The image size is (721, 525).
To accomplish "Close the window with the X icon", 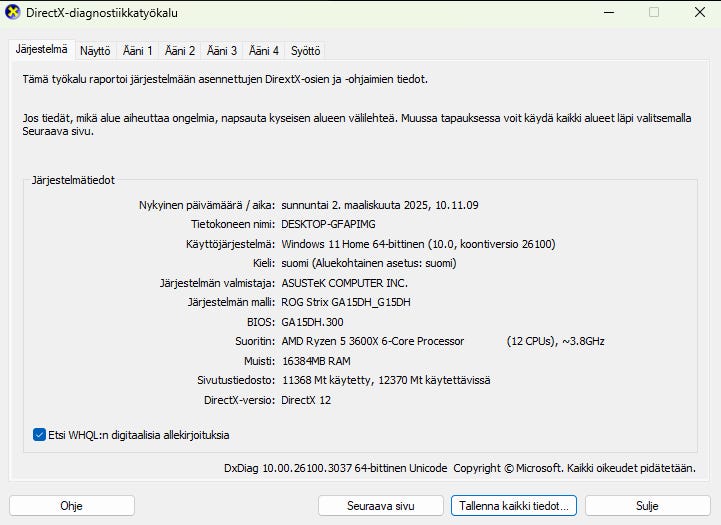I will pos(699,12).
